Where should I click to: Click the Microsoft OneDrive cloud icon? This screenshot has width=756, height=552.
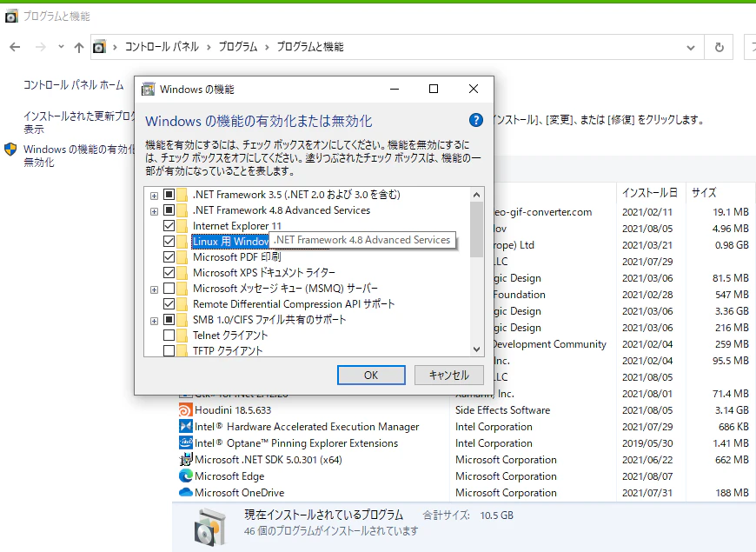click(x=186, y=493)
